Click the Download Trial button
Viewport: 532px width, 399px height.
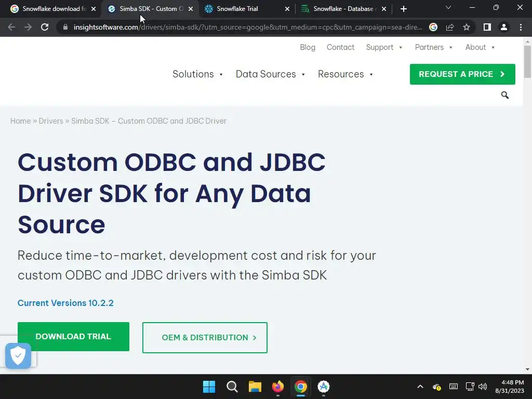(x=73, y=337)
